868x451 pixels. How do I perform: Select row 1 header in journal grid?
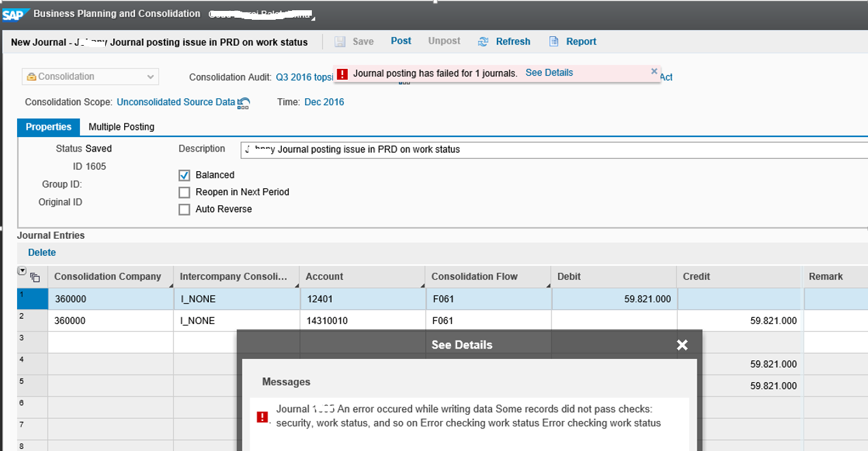(32, 299)
